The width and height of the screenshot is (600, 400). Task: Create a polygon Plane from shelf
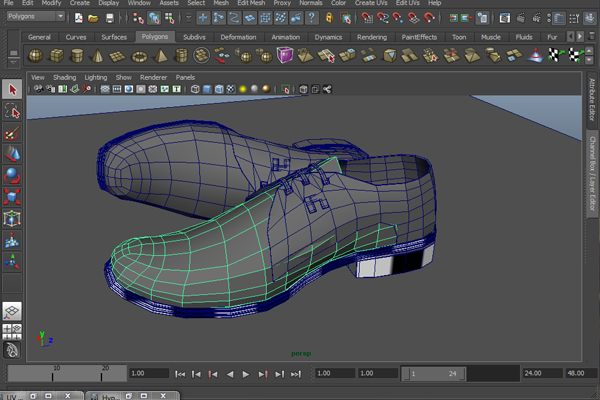point(118,56)
